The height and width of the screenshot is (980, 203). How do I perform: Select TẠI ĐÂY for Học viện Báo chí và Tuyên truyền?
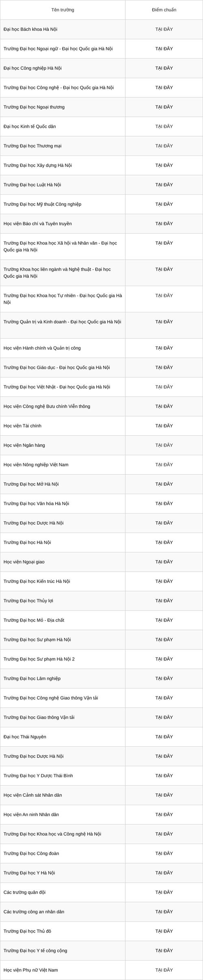[x=164, y=224]
